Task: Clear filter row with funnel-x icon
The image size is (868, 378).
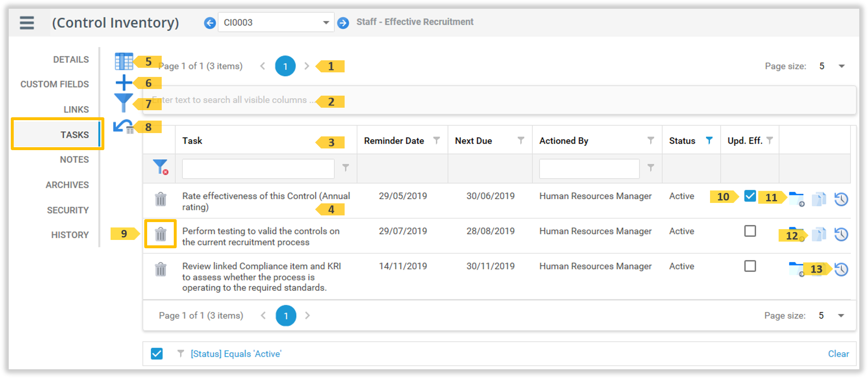Action: 160,167
